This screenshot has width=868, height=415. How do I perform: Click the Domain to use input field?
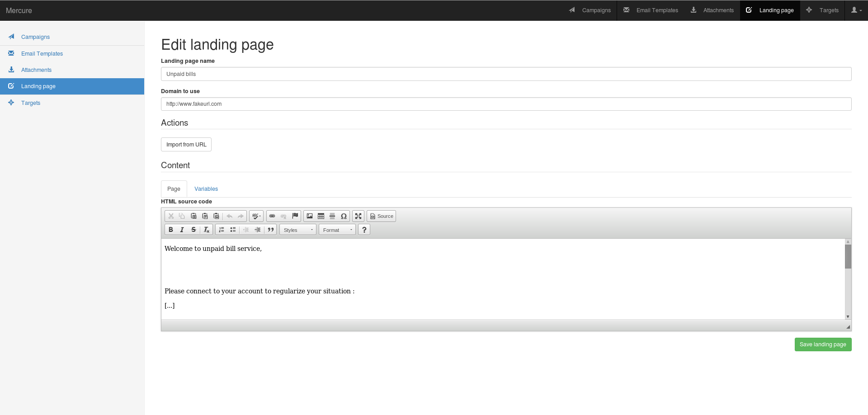coord(506,104)
